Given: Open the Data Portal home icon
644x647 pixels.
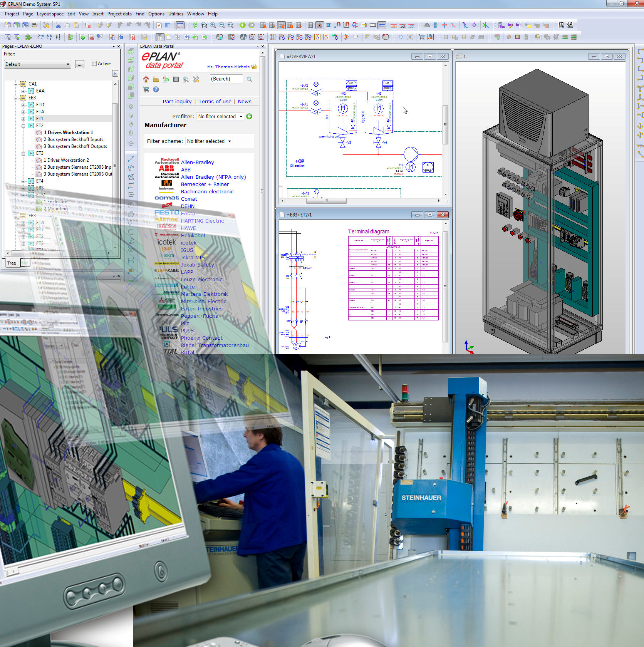Looking at the screenshot, I should pos(146,79).
